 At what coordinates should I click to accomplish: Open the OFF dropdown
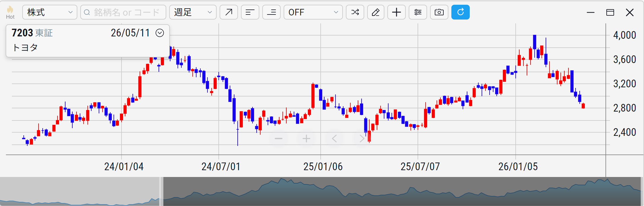point(313,12)
